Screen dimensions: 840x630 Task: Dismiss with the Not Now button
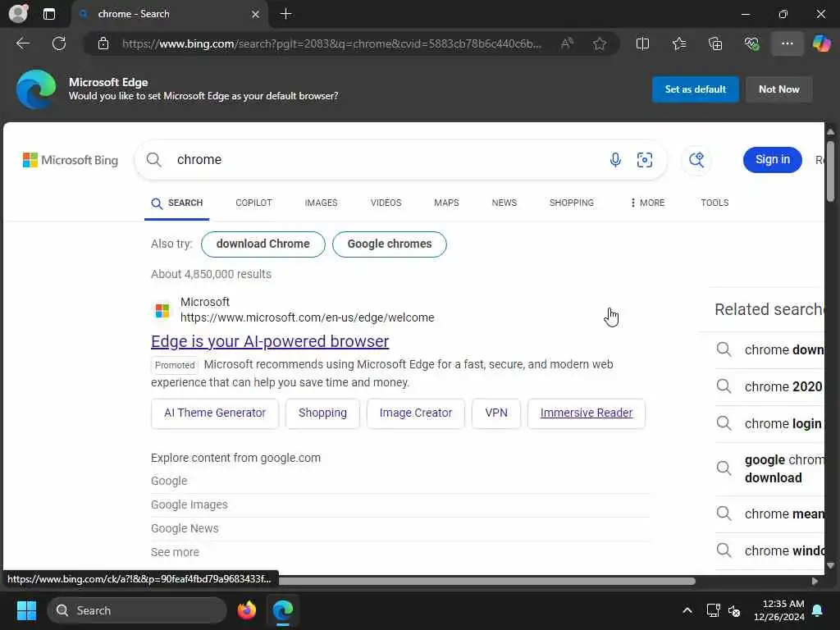point(779,89)
